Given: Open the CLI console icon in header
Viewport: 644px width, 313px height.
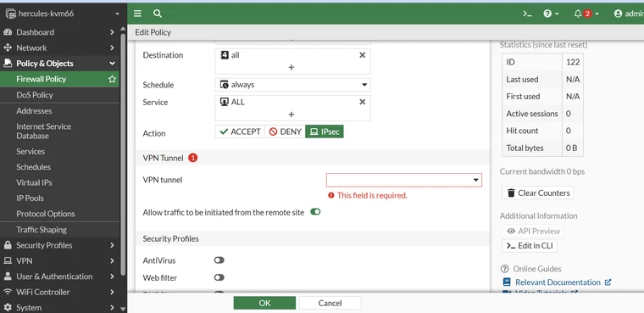Looking at the screenshot, I should (x=527, y=14).
